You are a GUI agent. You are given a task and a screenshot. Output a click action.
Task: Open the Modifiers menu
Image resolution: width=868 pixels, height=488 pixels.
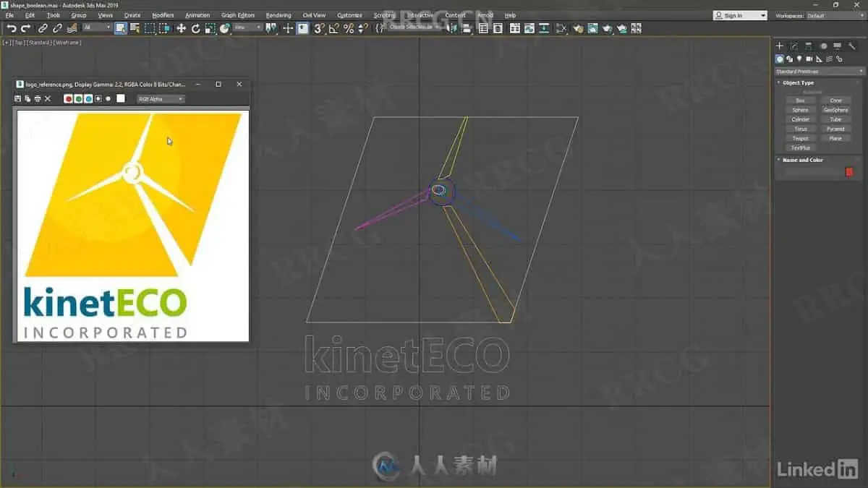click(x=163, y=15)
